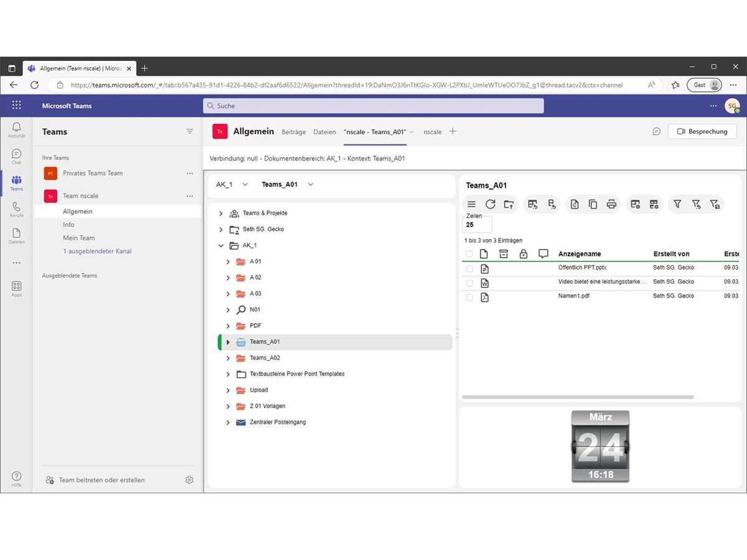
Task: Expand the A 01 folder
Action: tap(228, 262)
